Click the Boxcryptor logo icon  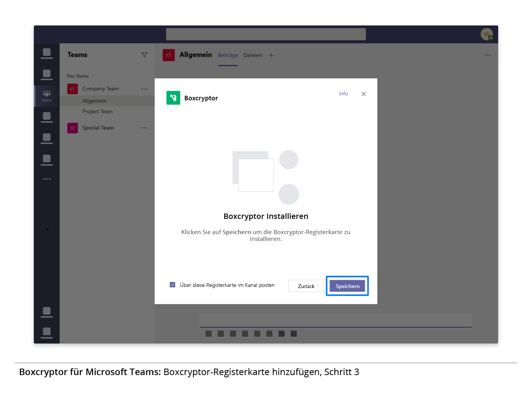click(173, 98)
